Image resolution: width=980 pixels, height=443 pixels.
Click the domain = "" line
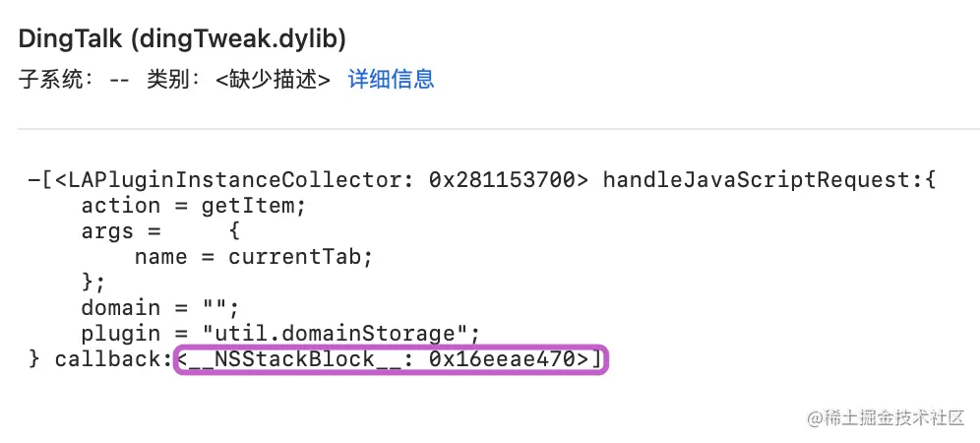(160, 308)
